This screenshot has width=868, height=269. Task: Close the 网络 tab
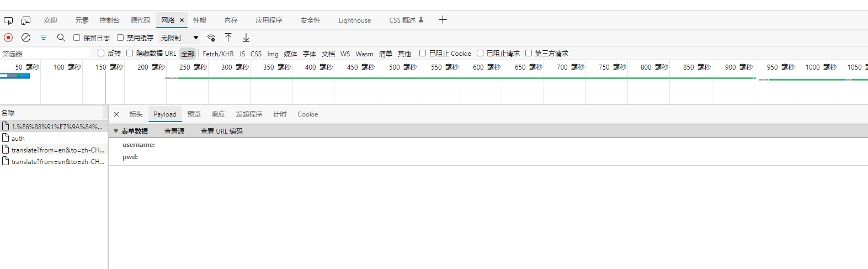point(182,20)
